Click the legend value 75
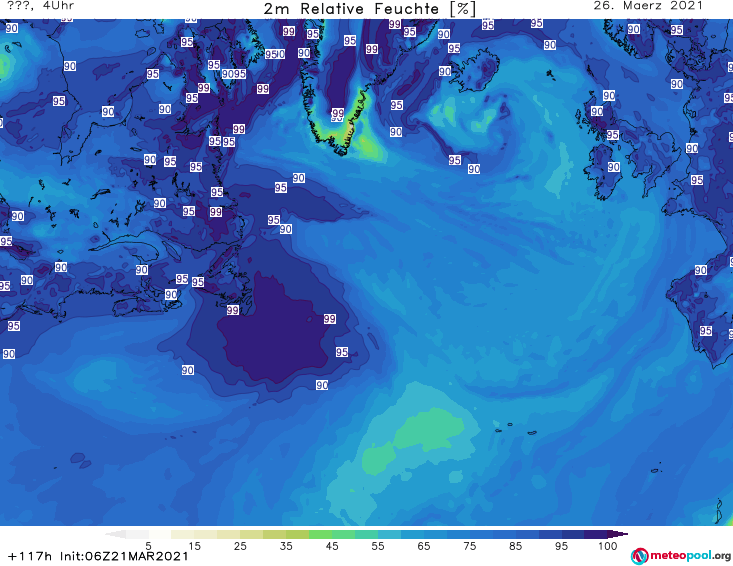Viewport: 733px width, 566px height. point(469,546)
